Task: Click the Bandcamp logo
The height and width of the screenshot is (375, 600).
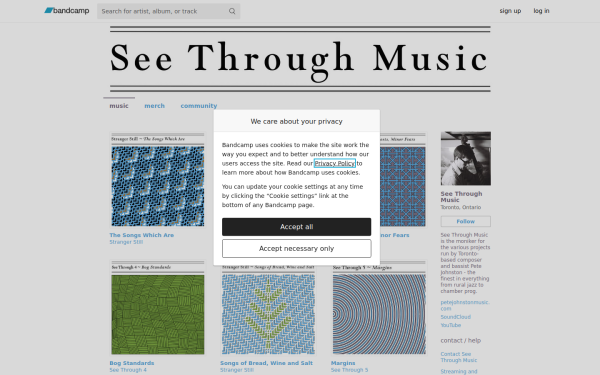Action: pos(67,11)
